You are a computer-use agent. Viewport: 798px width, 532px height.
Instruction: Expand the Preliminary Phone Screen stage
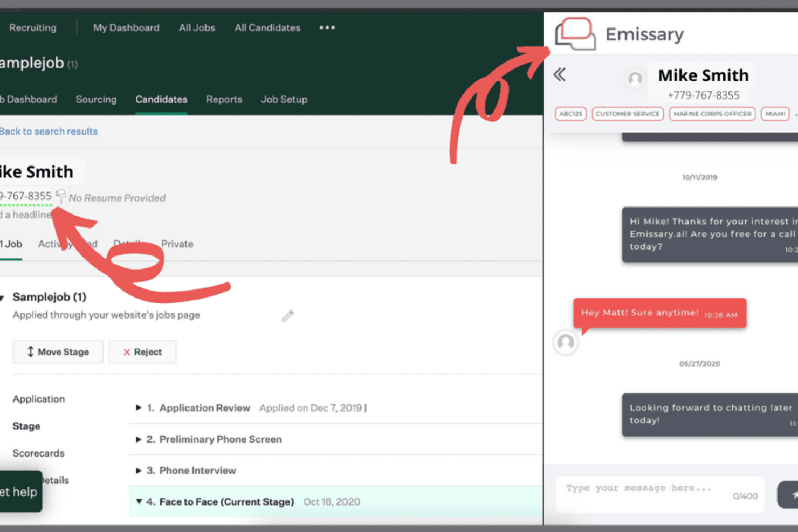(x=139, y=439)
